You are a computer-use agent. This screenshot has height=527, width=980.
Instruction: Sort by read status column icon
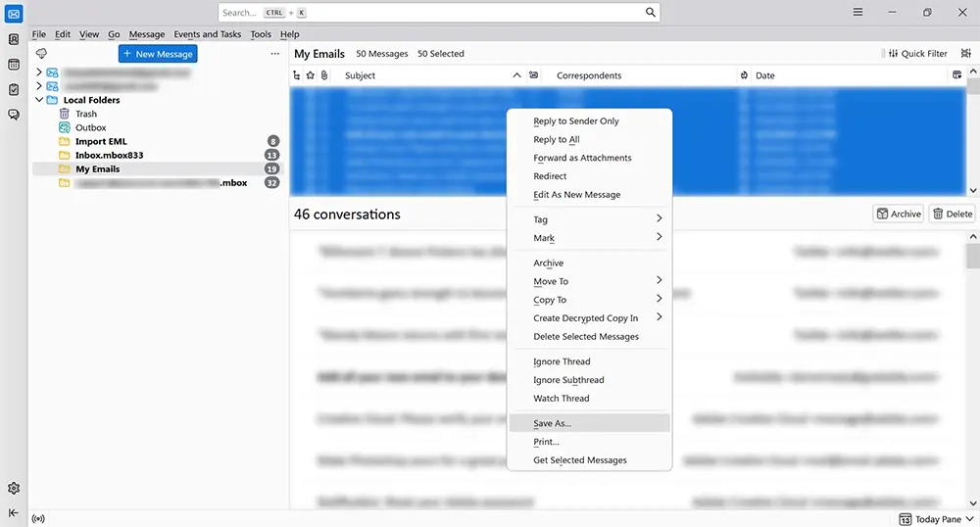(533, 75)
